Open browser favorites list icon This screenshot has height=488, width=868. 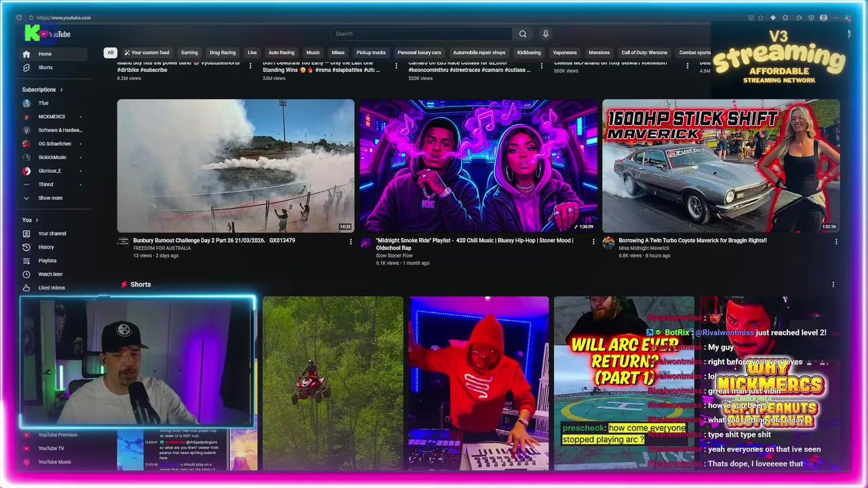click(x=798, y=18)
